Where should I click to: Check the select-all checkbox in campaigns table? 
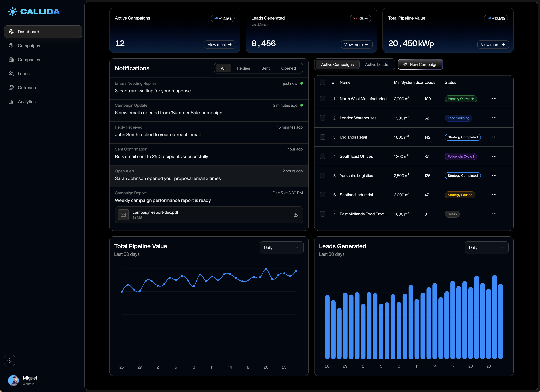[x=323, y=82]
